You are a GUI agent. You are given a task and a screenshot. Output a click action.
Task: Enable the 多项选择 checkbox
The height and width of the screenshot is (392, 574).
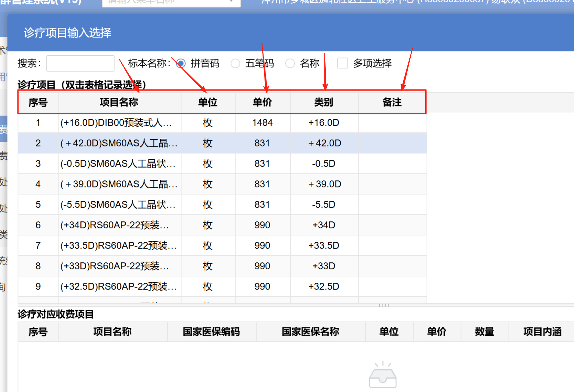343,63
